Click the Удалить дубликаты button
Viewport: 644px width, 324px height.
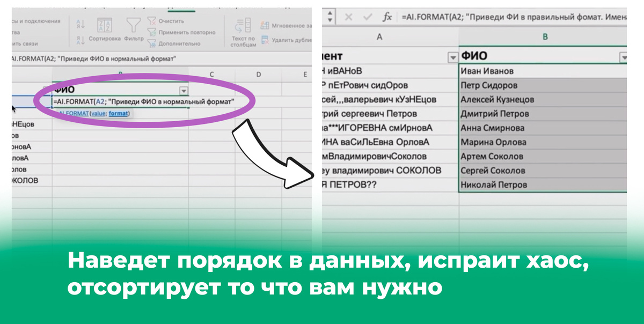[x=286, y=40]
